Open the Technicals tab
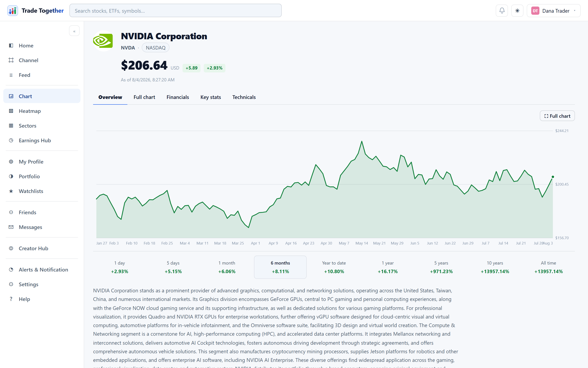Viewport: 588px width, 368px height. click(244, 97)
